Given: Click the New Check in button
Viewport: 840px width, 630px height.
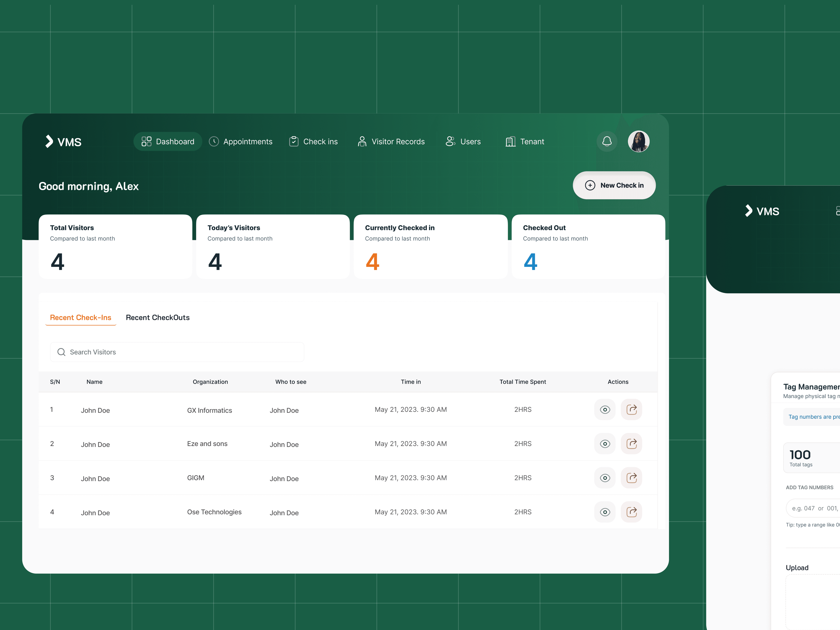Looking at the screenshot, I should click(614, 185).
